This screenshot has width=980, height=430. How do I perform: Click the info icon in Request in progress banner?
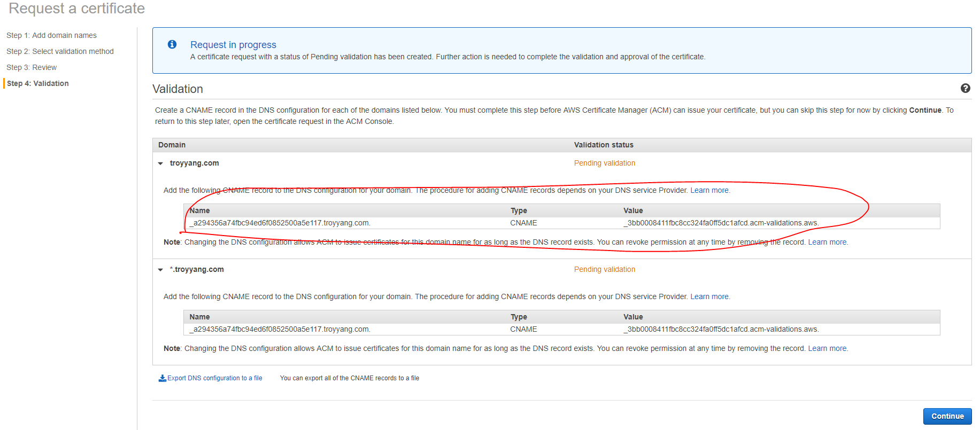pyautogui.click(x=172, y=44)
